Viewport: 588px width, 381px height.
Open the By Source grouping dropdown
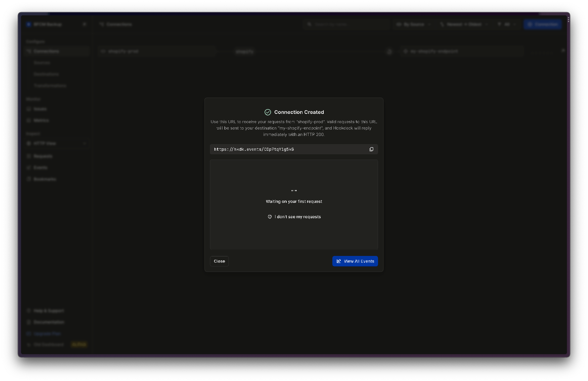tap(413, 24)
